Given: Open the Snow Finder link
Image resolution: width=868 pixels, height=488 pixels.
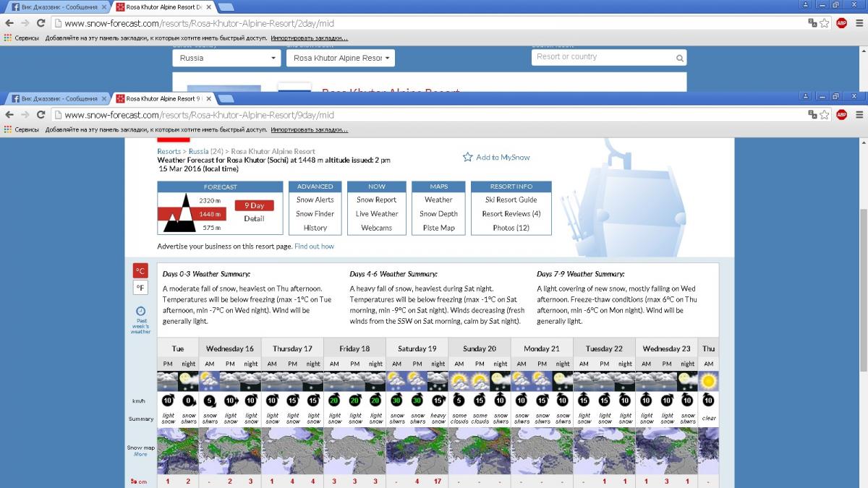Looking at the screenshot, I should 315,214.
